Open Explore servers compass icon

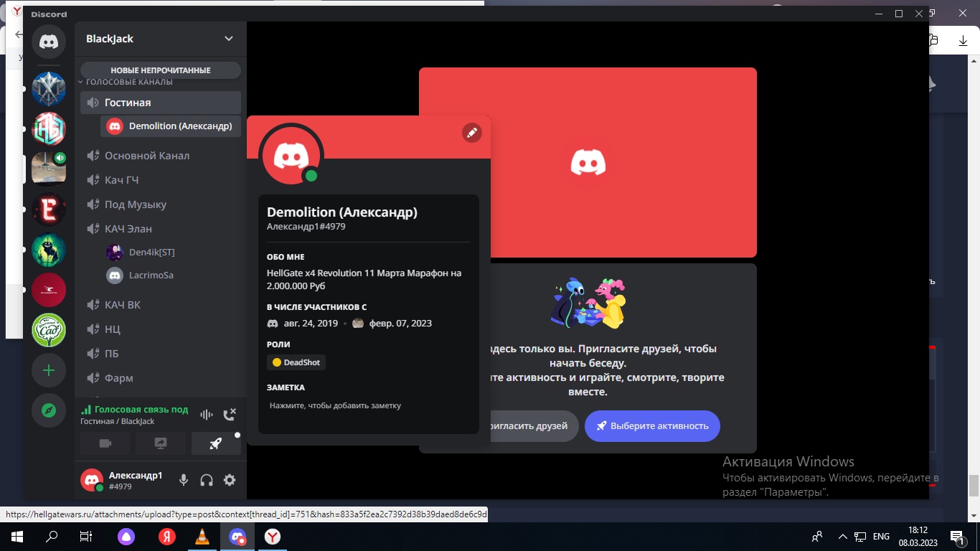coord(49,410)
